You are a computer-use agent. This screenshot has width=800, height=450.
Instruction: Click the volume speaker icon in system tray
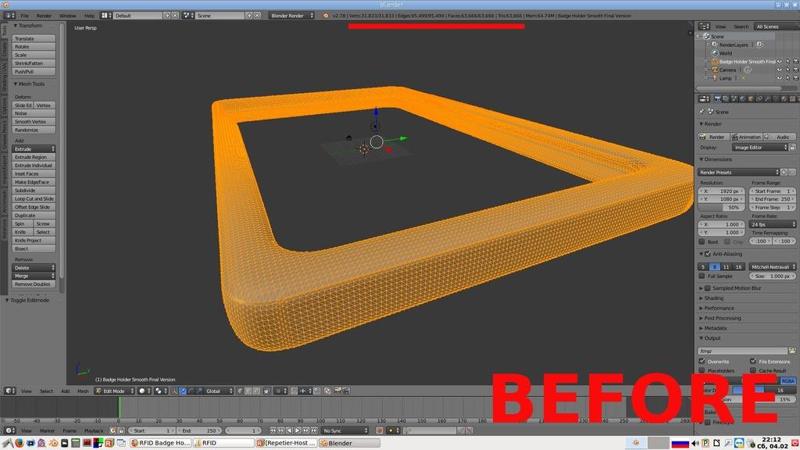tap(694, 443)
